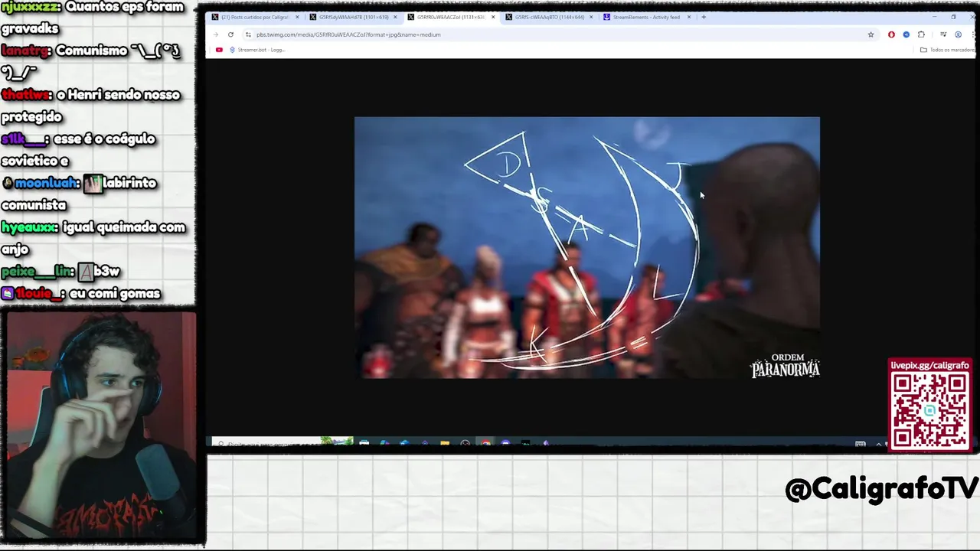Viewport: 980px width, 551px height.
Task: Click chat message 'esse é o coágulo sovietico'
Action: [78, 150]
